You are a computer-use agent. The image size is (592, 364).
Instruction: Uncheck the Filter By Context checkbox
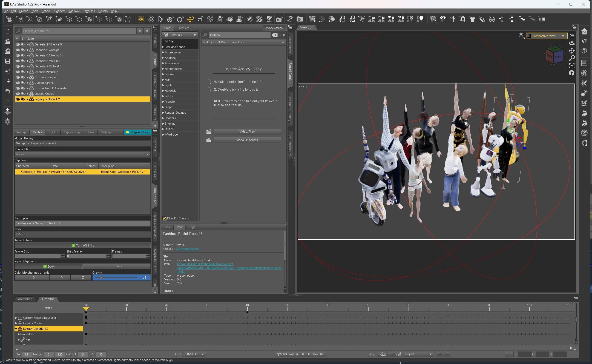tap(164, 218)
